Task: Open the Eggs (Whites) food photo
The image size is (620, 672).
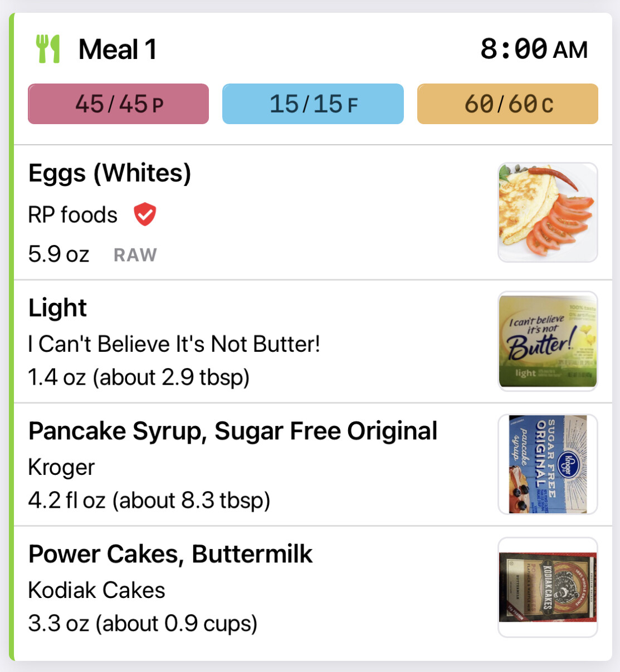Action: [x=548, y=212]
